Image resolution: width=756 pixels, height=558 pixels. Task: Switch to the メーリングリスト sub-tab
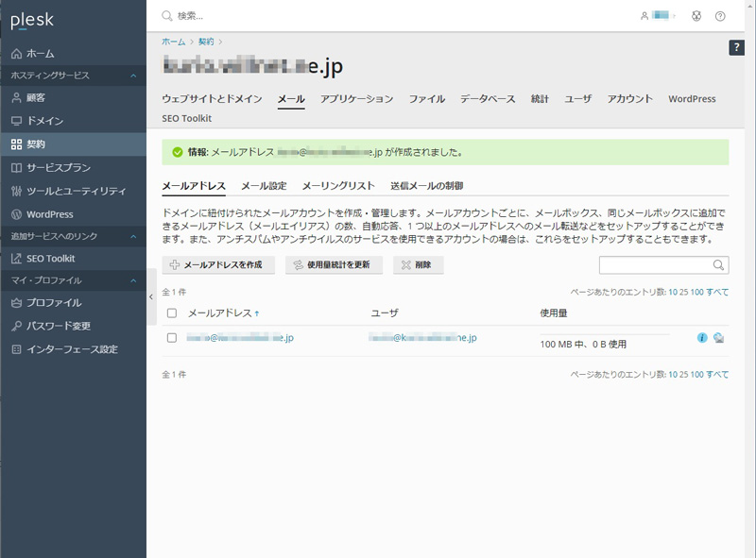pyautogui.click(x=338, y=186)
